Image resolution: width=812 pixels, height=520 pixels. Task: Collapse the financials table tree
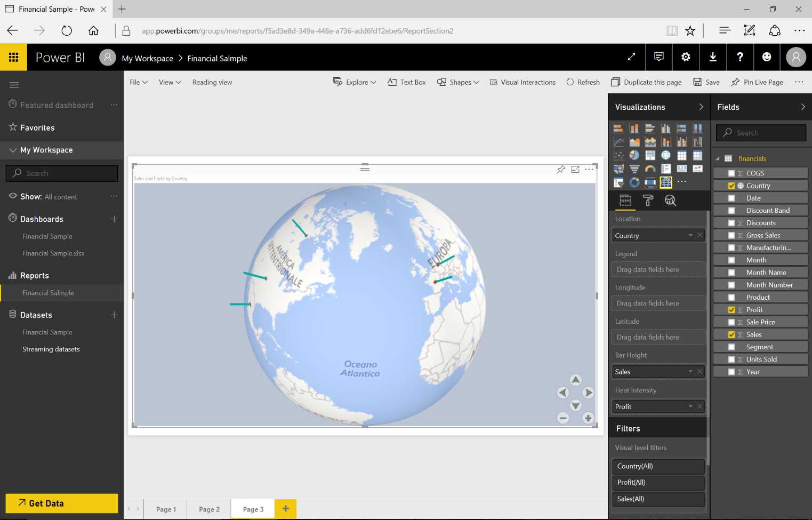718,159
